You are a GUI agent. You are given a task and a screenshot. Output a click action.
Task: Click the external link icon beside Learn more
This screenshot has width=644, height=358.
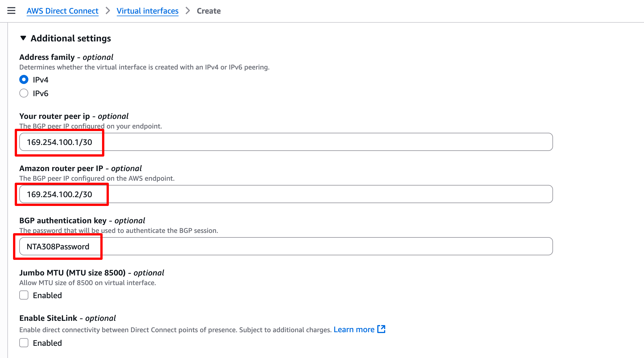tap(381, 329)
